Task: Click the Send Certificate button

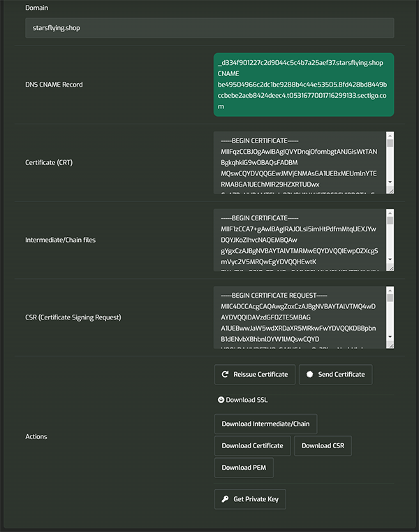Action: pos(336,375)
